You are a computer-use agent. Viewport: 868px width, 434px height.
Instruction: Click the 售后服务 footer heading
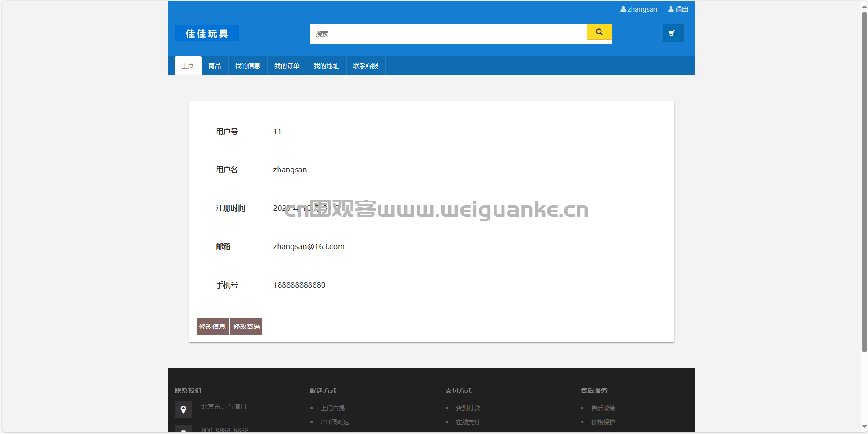(x=594, y=390)
